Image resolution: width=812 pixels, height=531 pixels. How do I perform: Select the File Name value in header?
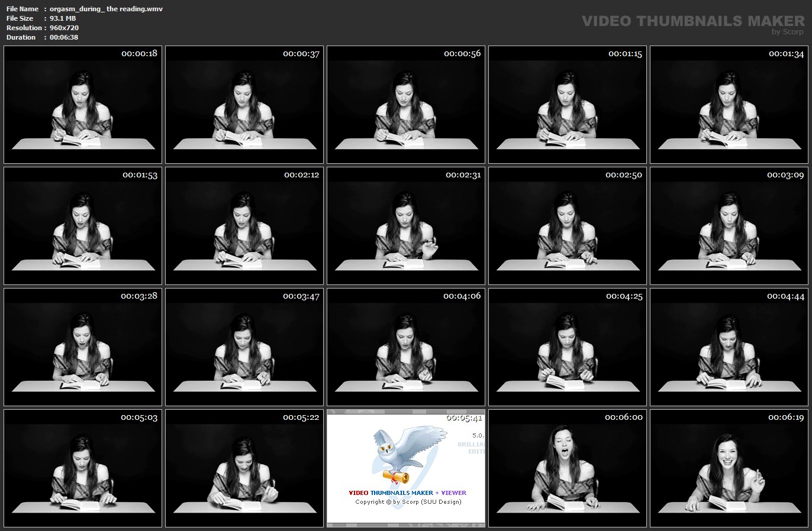pos(106,9)
